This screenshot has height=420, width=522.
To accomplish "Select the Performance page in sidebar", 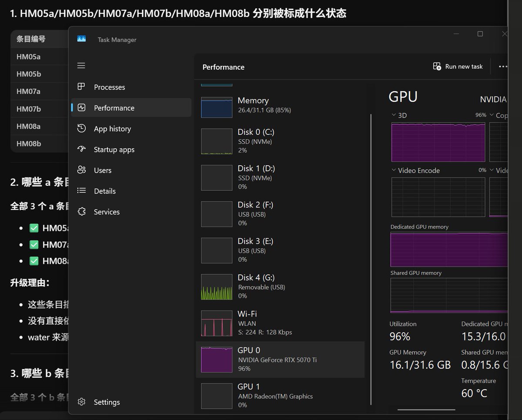I will pyautogui.click(x=131, y=108).
